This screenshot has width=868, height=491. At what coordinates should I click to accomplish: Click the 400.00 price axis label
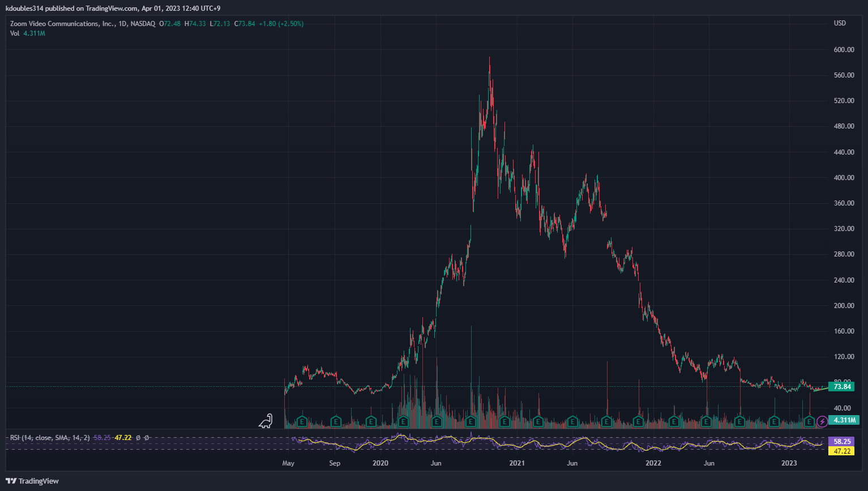[x=844, y=178]
